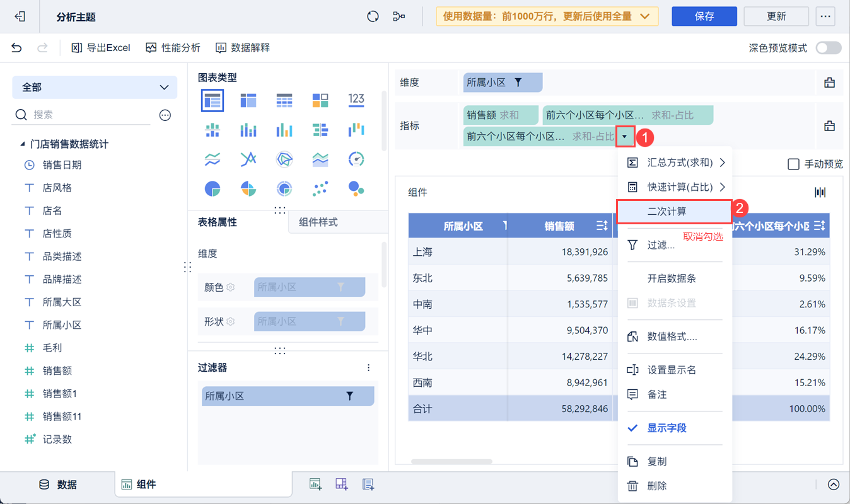Screen dimensions: 850x504
Task: Switch to the 数据 bottom tab
Action: click(58, 484)
